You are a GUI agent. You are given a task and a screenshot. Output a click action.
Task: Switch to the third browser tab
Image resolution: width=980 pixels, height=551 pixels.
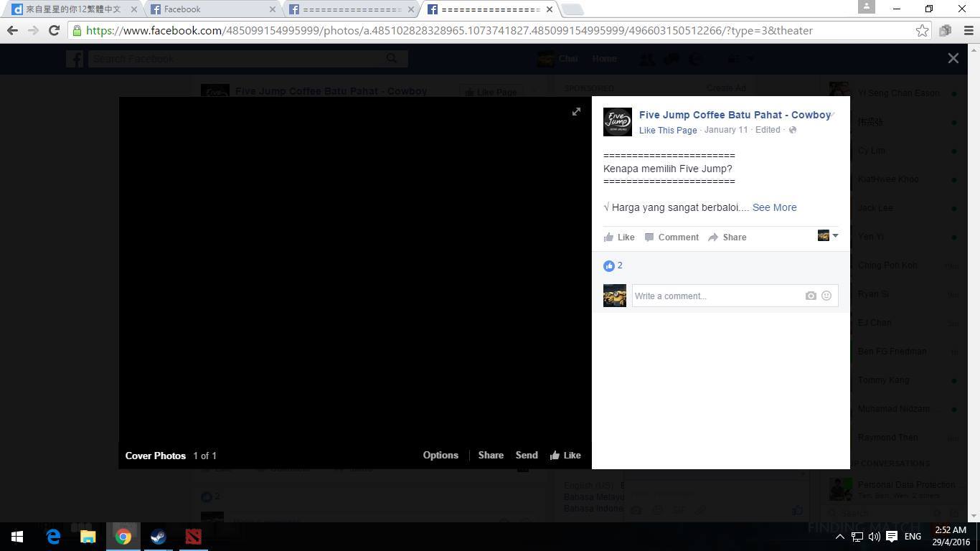pos(352,9)
